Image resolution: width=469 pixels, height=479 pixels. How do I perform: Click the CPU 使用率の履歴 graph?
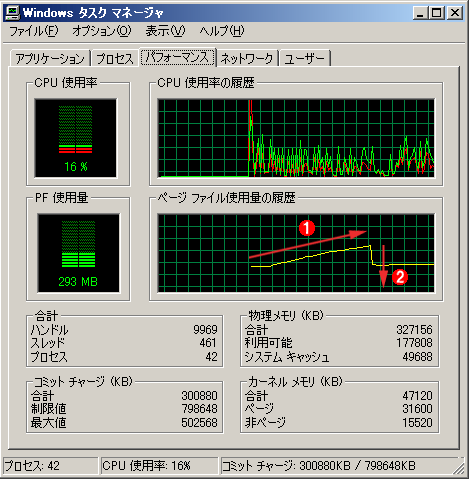click(x=296, y=138)
